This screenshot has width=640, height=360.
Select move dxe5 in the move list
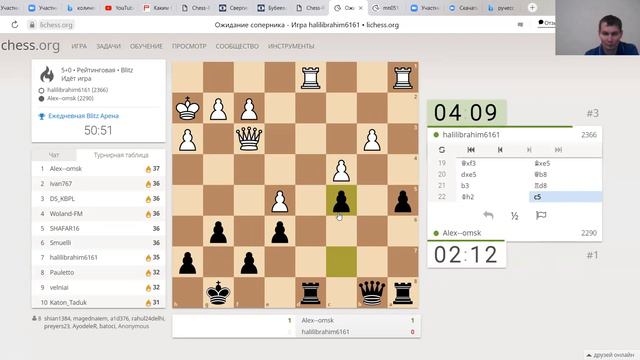(493, 174)
